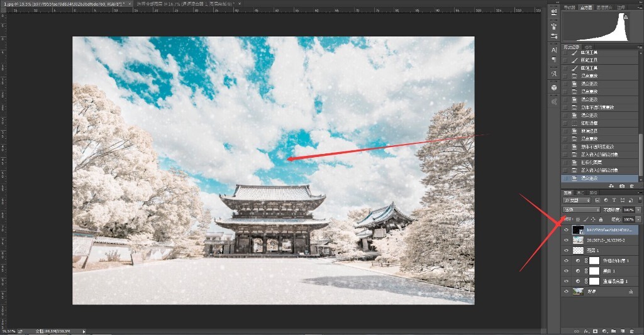
Task: Hide the 通道混合器 1 adjustment layer
Action: (x=567, y=281)
